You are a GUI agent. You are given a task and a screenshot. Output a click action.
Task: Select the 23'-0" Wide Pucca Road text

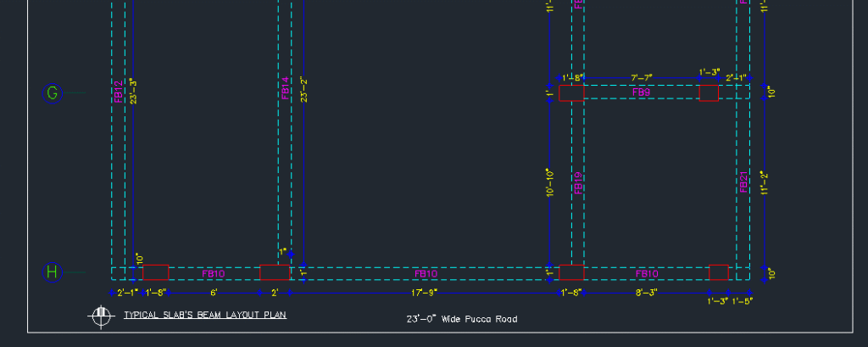[462, 319]
